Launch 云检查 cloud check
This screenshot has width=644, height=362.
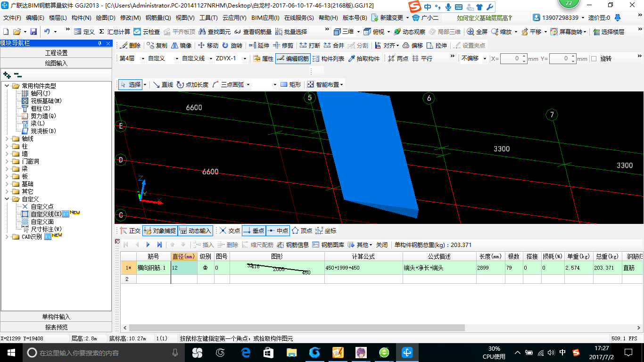[x=147, y=32]
